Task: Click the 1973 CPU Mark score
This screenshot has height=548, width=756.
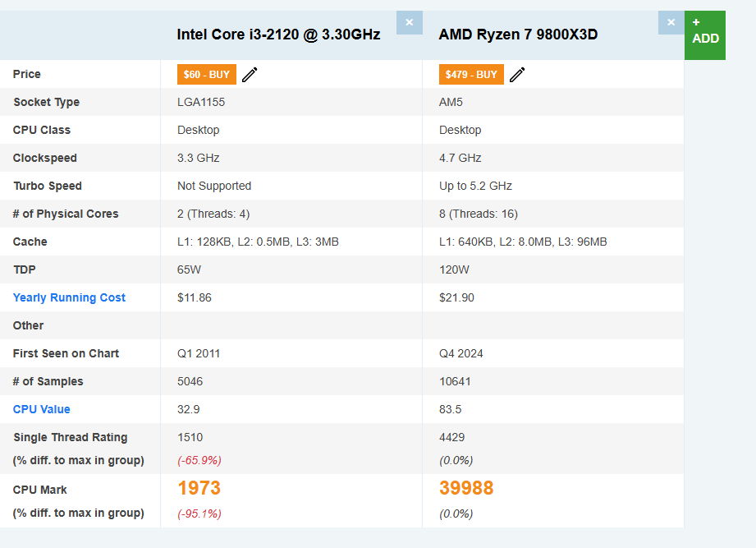Action: pos(199,488)
